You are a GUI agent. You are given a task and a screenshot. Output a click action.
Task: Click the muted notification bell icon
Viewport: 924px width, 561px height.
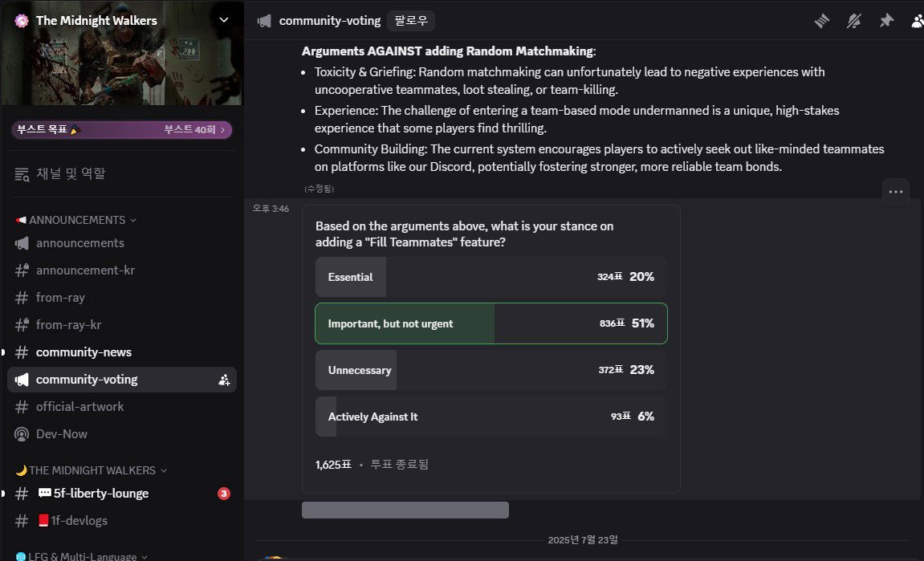coord(854,21)
